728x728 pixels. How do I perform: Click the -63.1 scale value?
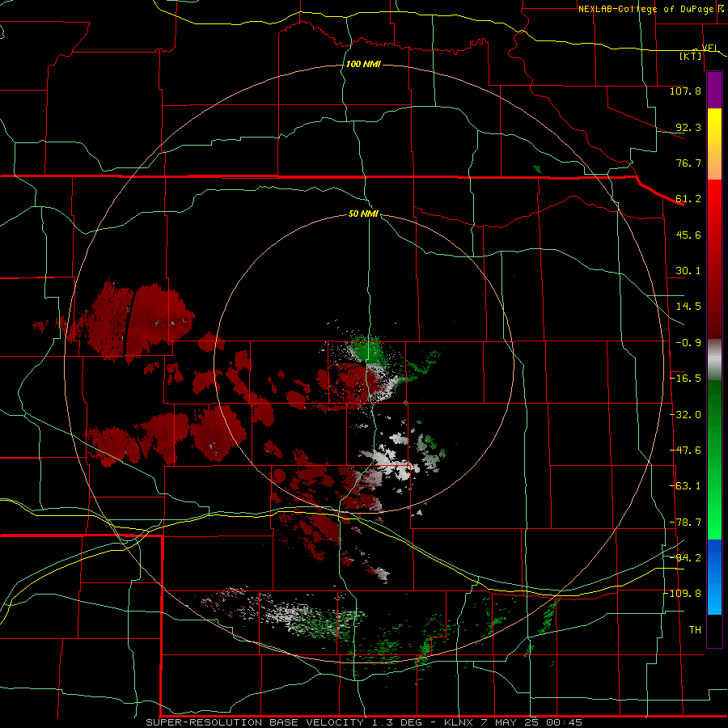click(685, 486)
